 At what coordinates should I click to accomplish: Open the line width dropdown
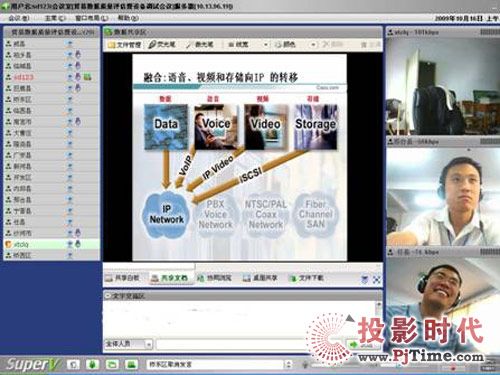click(266, 44)
